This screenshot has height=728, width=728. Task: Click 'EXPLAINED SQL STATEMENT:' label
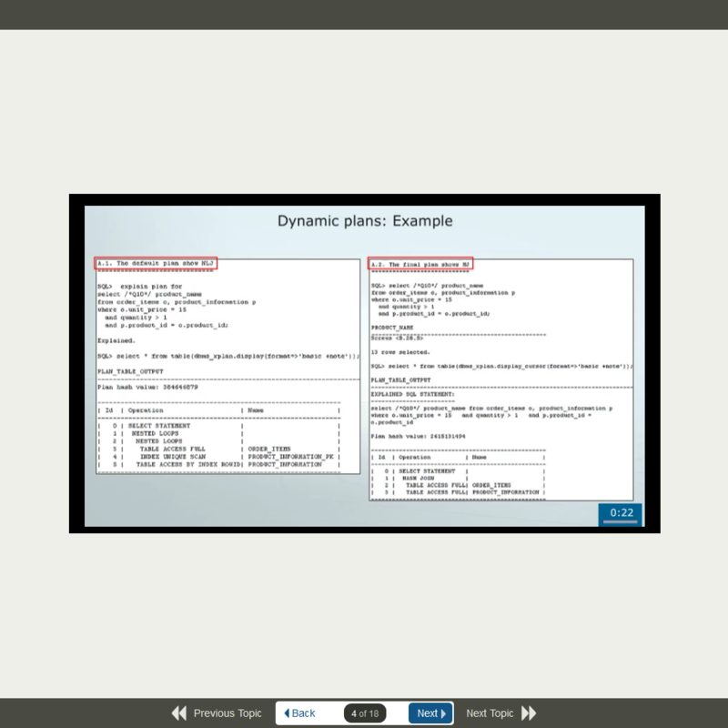coord(412,394)
